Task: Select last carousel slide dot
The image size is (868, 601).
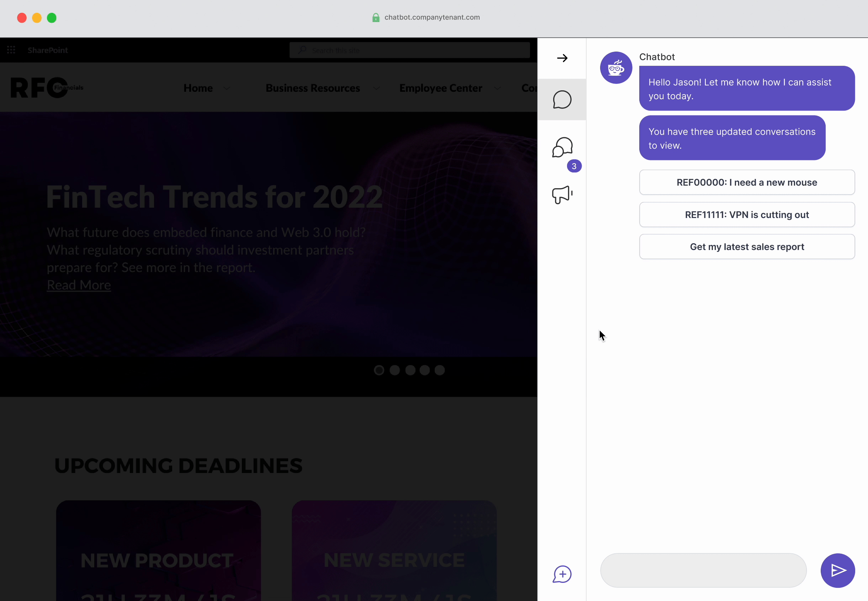Action: pyautogui.click(x=439, y=370)
